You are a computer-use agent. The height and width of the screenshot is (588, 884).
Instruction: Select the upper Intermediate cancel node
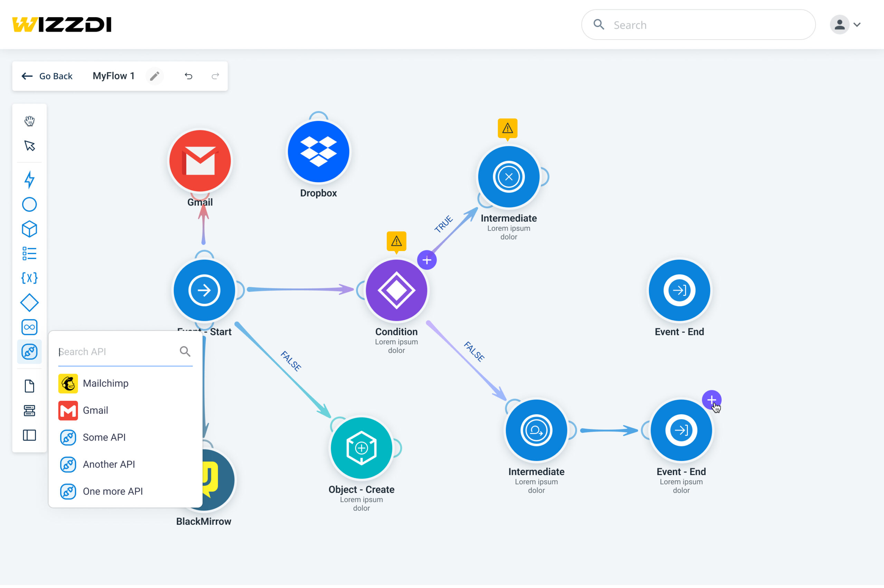[509, 177]
